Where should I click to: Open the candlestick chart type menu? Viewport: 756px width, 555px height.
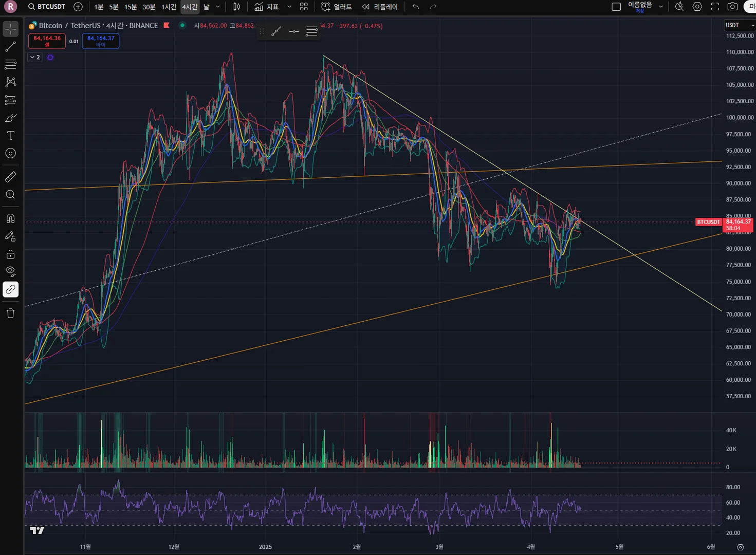(237, 7)
